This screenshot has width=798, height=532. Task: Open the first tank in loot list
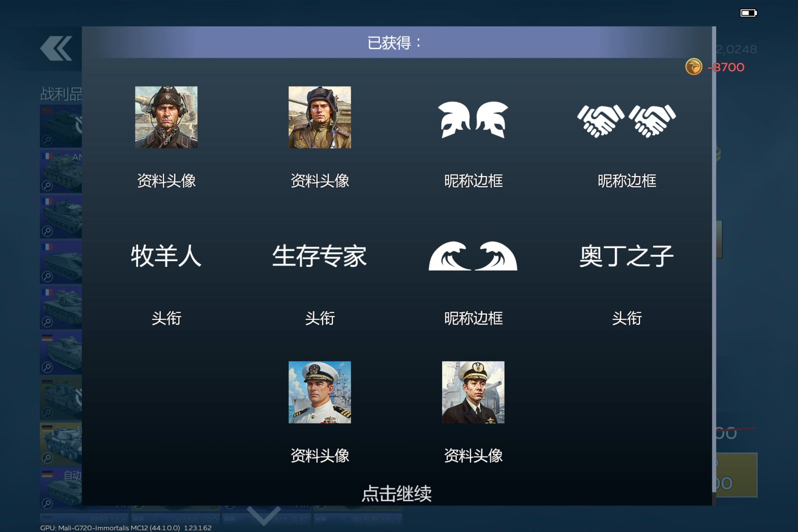(x=61, y=126)
